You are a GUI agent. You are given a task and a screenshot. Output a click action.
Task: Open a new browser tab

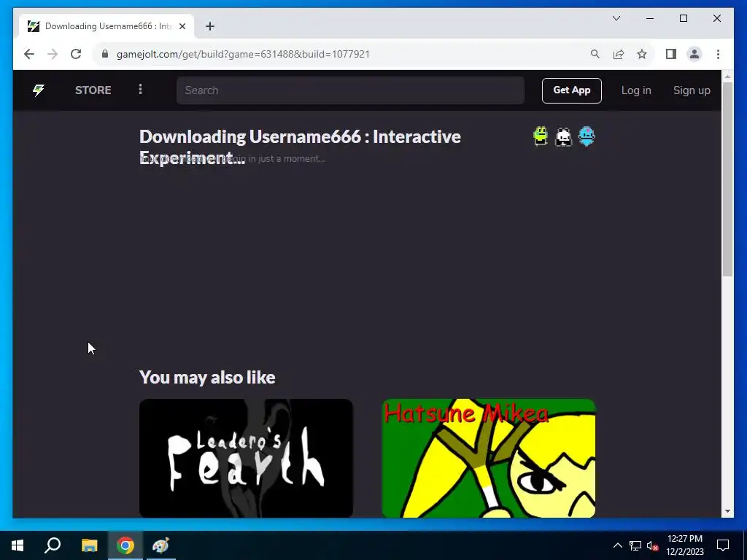210,26
